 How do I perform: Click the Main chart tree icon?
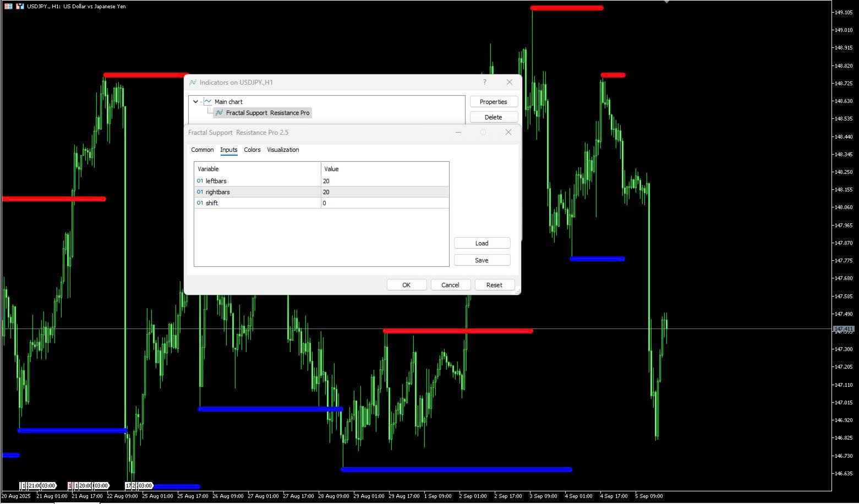tap(208, 102)
